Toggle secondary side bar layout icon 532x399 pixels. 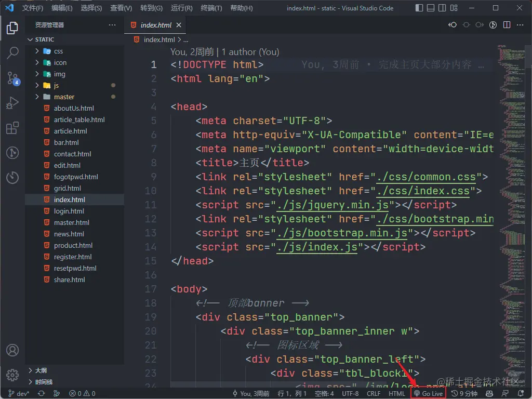442,8
